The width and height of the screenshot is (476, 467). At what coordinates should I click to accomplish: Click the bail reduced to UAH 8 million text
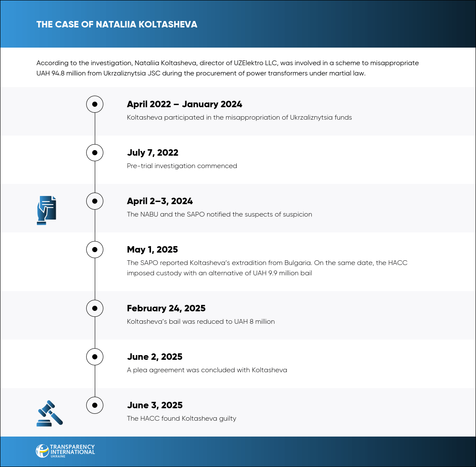[201, 322]
